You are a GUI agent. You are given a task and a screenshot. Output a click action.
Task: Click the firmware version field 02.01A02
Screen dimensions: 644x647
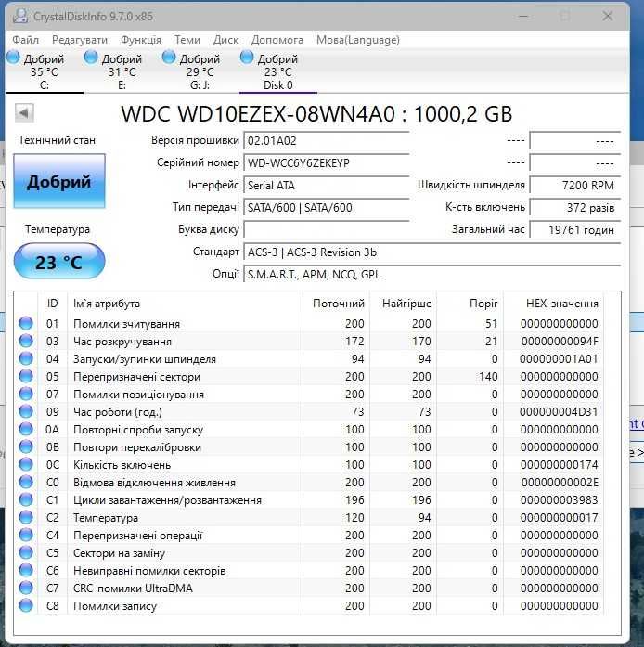327,141
